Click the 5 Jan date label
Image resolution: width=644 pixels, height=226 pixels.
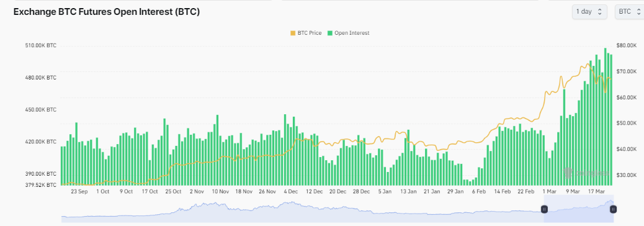(385, 191)
